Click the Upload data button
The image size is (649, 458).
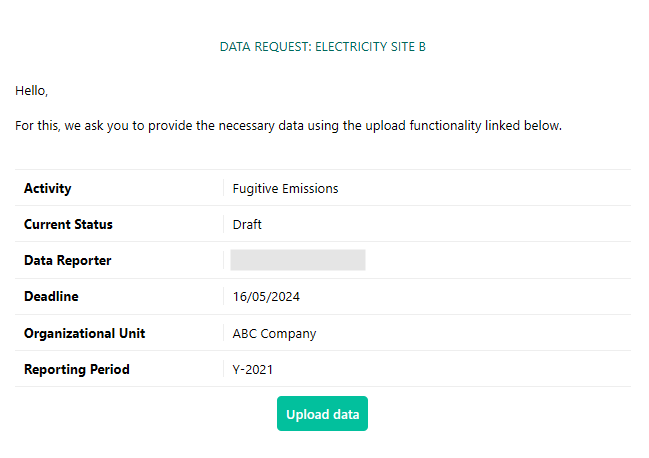click(x=322, y=413)
